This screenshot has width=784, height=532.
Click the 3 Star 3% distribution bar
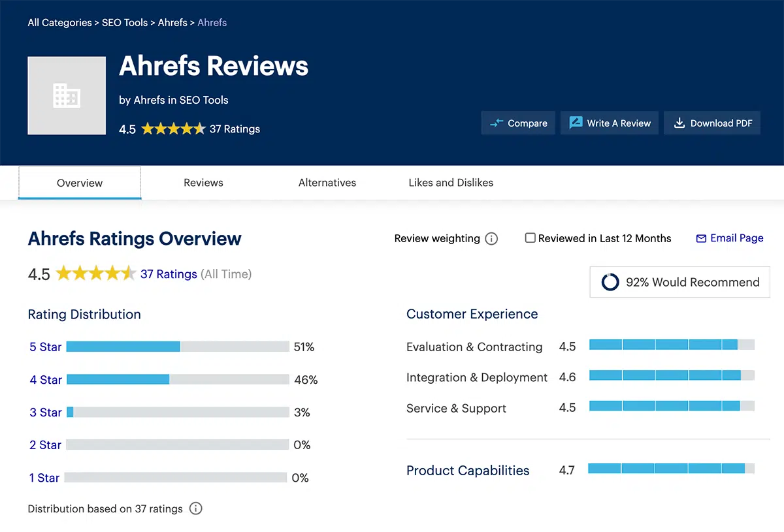[178, 412]
